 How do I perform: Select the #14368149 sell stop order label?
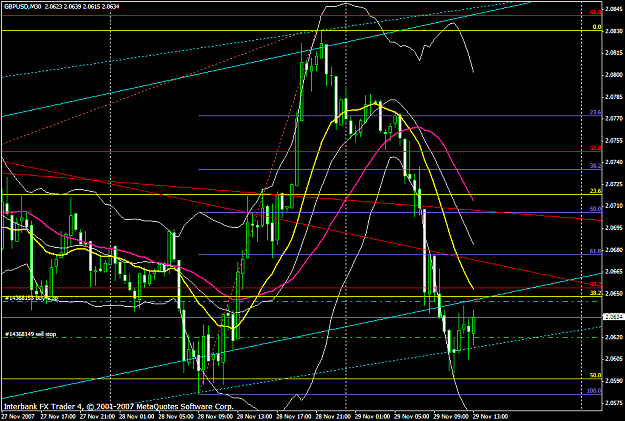31,334
